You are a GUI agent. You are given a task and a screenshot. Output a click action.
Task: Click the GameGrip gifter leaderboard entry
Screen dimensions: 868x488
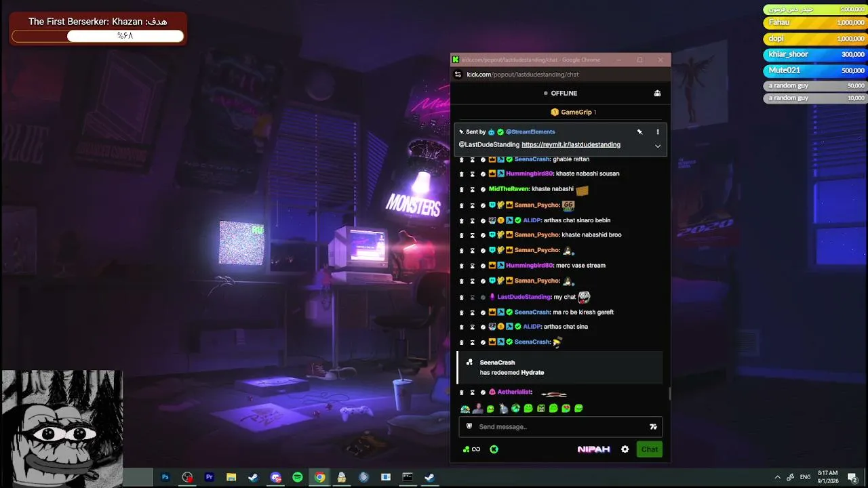574,112
